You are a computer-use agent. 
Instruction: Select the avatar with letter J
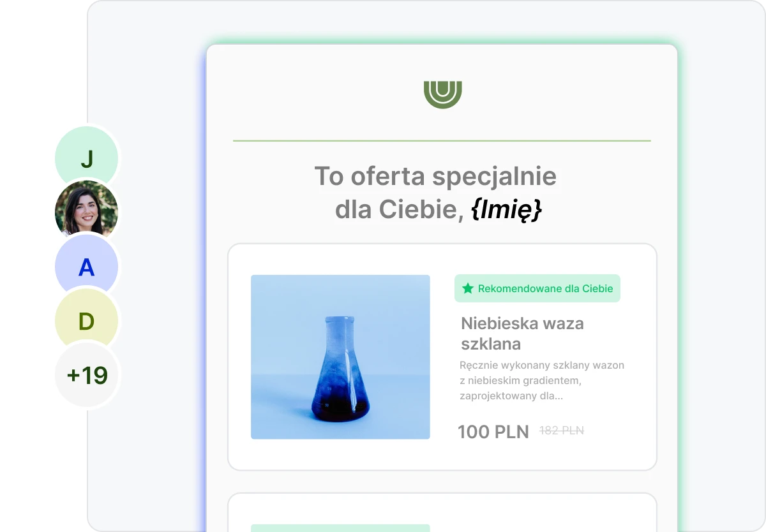(87, 158)
